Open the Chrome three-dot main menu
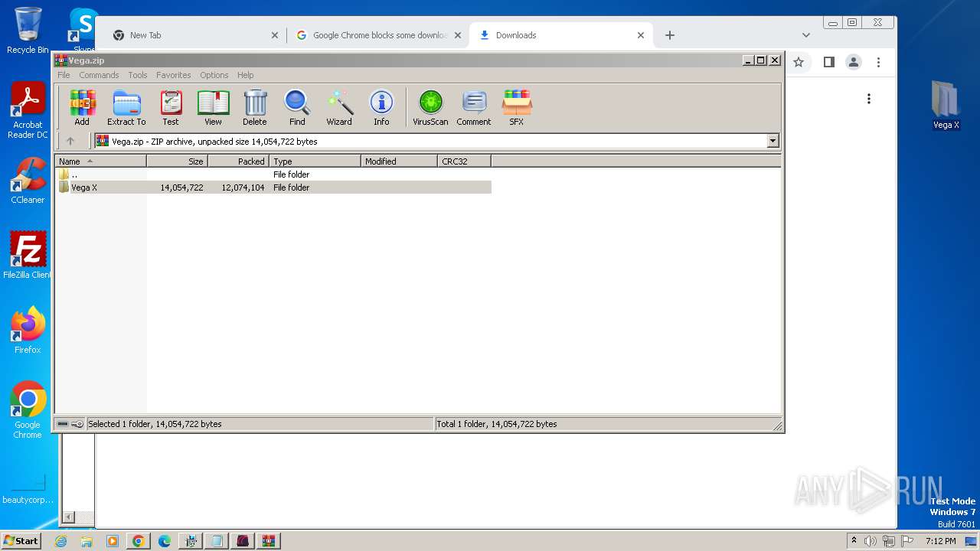Image resolution: width=980 pixels, height=551 pixels. (x=879, y=62)
